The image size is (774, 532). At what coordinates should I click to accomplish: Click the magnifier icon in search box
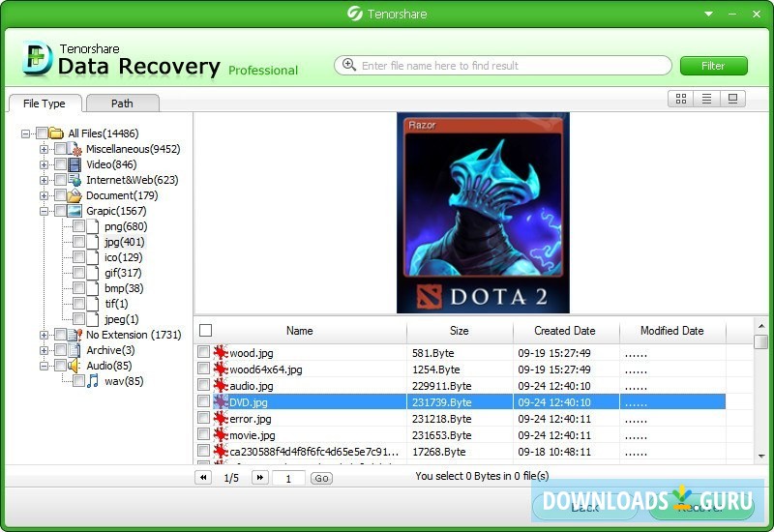(349, 65)
